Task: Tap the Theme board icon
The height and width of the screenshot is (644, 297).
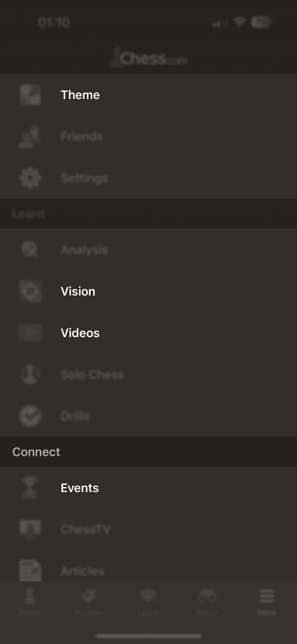Action: [30, 95]
